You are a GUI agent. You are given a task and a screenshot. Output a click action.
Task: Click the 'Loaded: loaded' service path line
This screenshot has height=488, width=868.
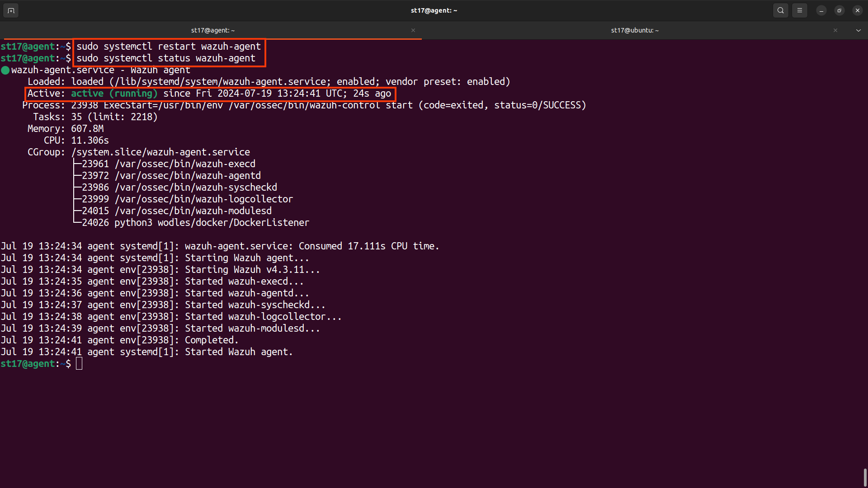tap(269, 82)
